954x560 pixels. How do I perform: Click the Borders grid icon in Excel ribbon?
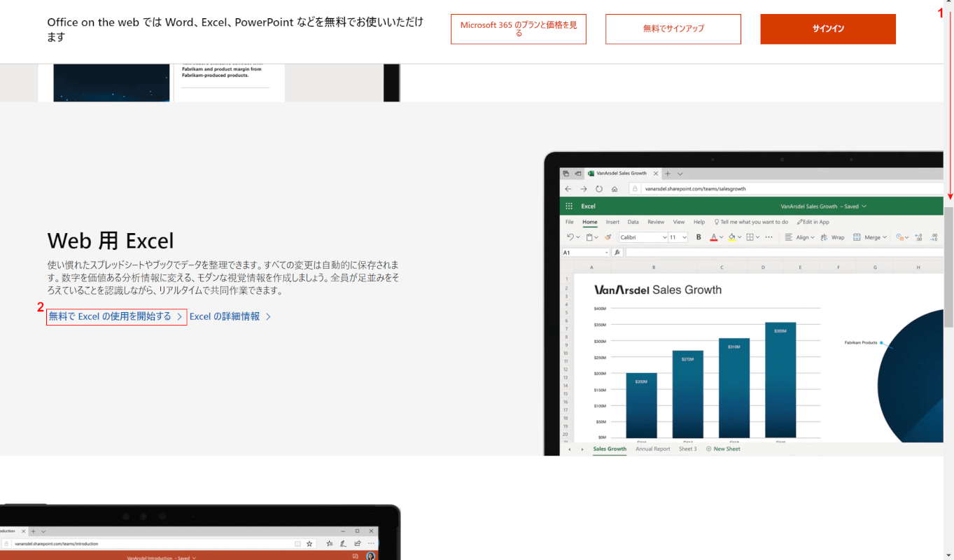click(750, 237)
